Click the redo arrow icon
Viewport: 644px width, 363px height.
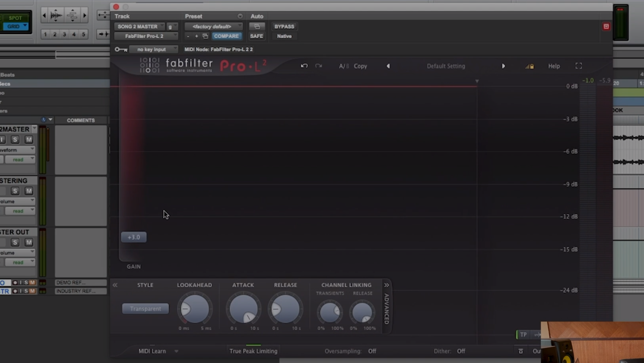click(319, 66)
